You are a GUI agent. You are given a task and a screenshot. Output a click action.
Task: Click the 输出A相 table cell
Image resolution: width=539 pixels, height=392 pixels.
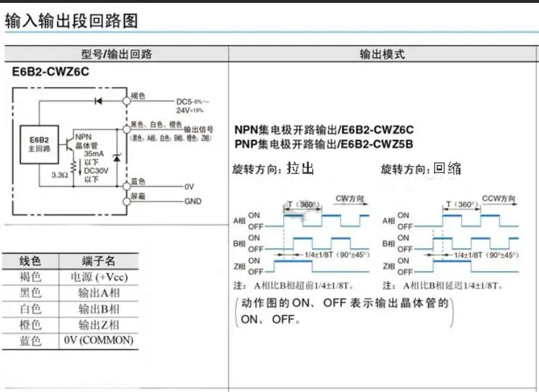pyautogui.click(x=99, y=293)
